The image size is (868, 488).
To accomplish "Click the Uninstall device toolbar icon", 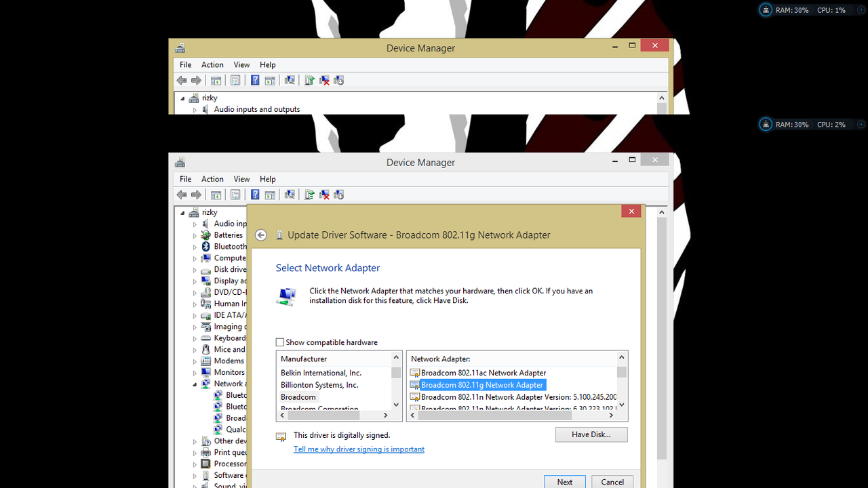I will tap(324, 195).
